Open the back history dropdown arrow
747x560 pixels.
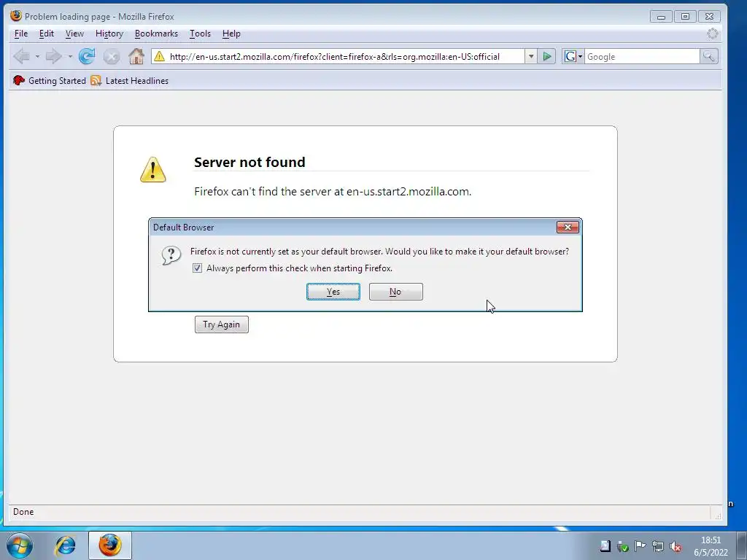click(x=37, y=57)
